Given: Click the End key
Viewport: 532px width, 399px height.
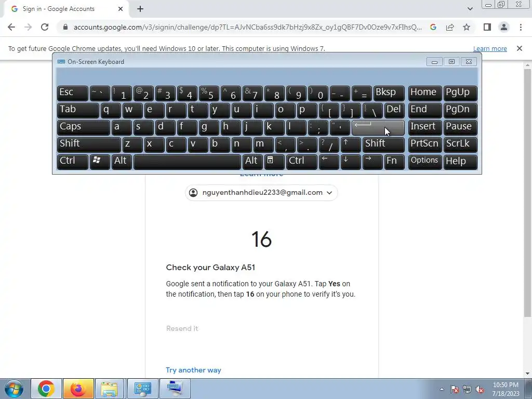Looking at the screenshot, I should pyautogui.click(x=425, y=111).
